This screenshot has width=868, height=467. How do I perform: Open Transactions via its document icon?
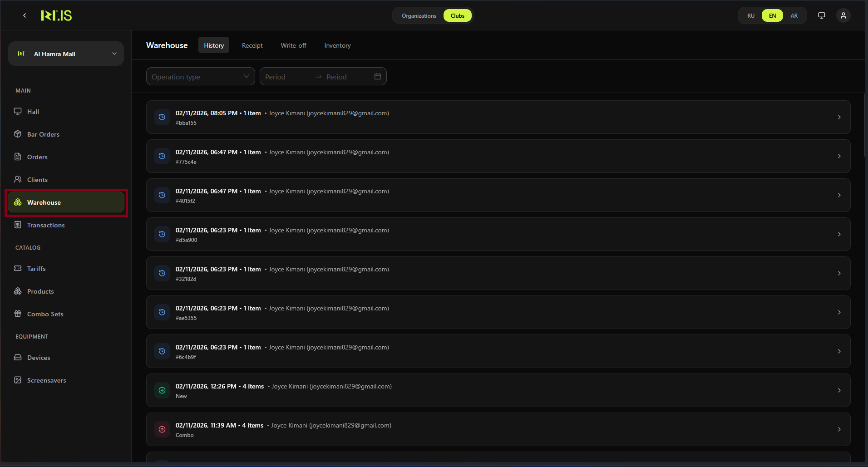click(17, 225)
